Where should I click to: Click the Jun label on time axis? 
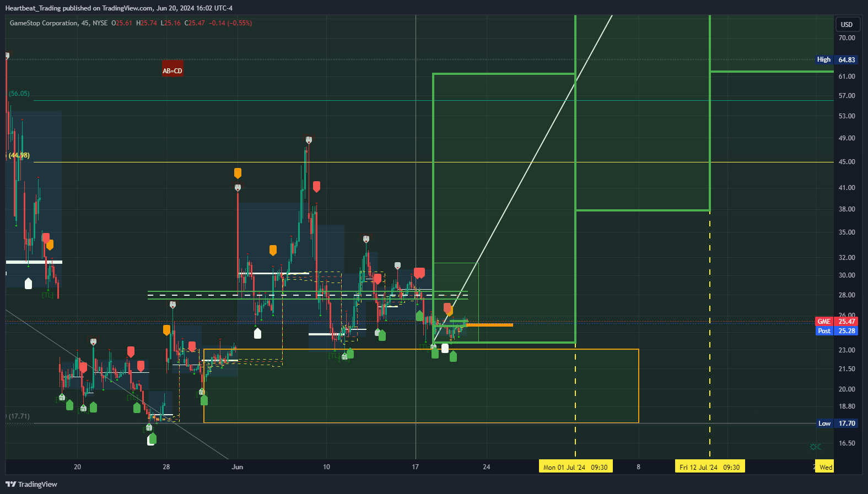click(238, 467)
